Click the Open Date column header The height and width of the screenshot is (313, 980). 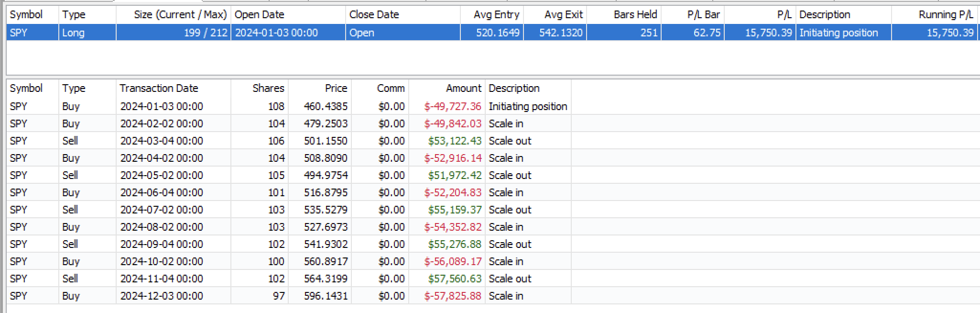tap(260, 14)
